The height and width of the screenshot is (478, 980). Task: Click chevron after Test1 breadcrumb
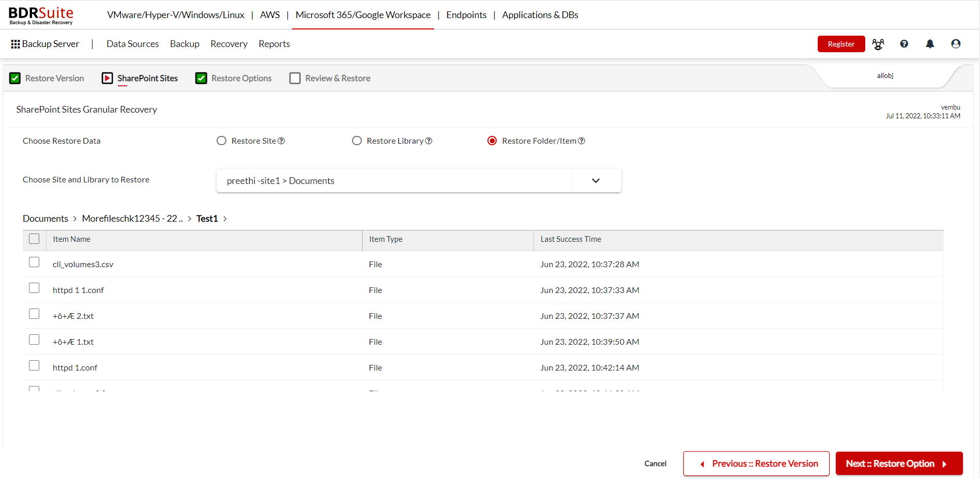[225, 219]
